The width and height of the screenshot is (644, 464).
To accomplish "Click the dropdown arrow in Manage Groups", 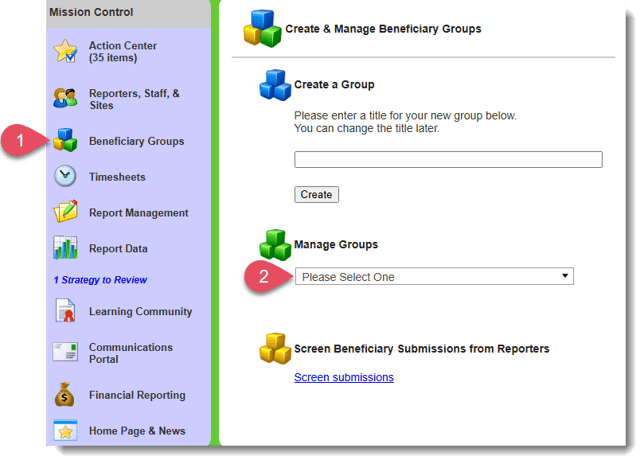I will point(565,277).
